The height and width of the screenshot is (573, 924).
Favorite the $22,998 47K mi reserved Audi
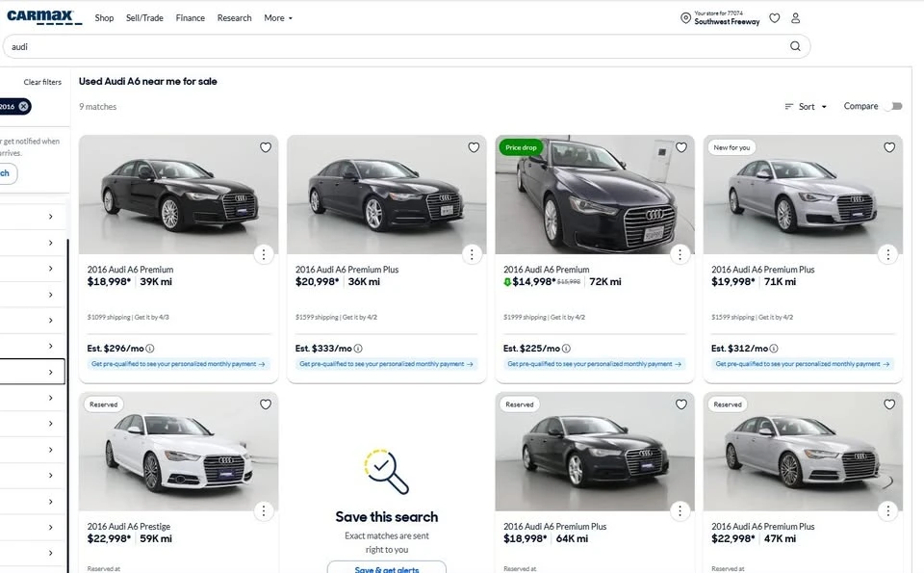[x=889, y=404]
